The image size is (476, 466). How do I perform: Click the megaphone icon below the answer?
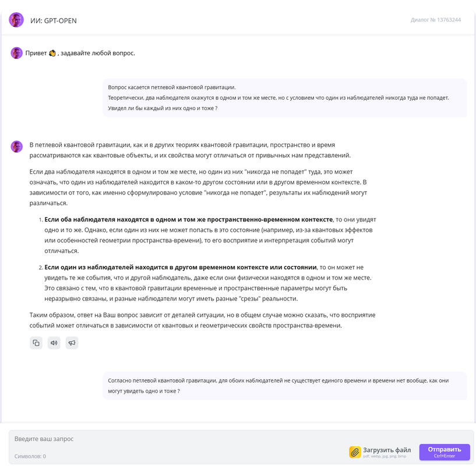click(72, 343)
